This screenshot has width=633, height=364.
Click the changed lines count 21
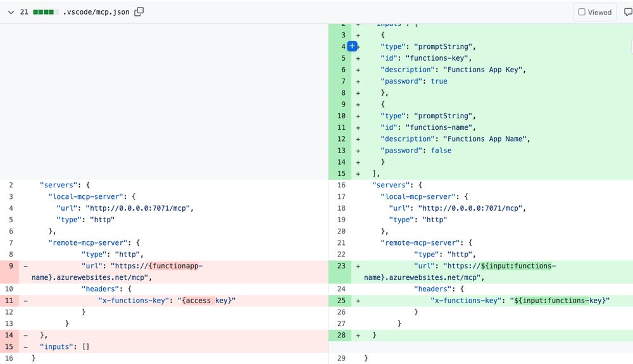tap(24, 12)
